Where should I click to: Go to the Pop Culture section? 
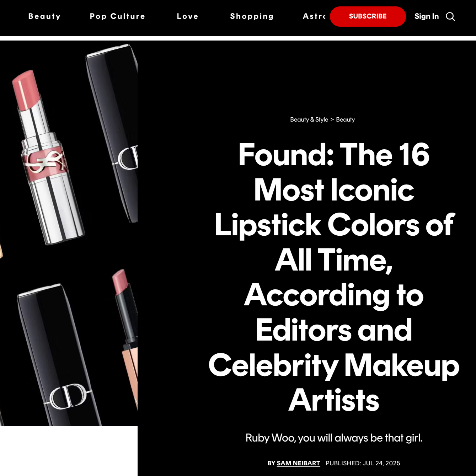tap(117, 16)
